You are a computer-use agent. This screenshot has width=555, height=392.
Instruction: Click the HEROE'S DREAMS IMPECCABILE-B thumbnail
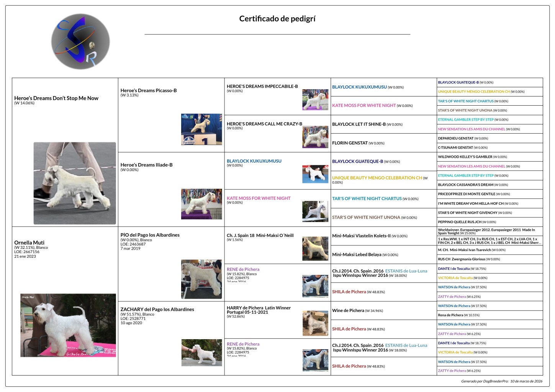[315, 100]
